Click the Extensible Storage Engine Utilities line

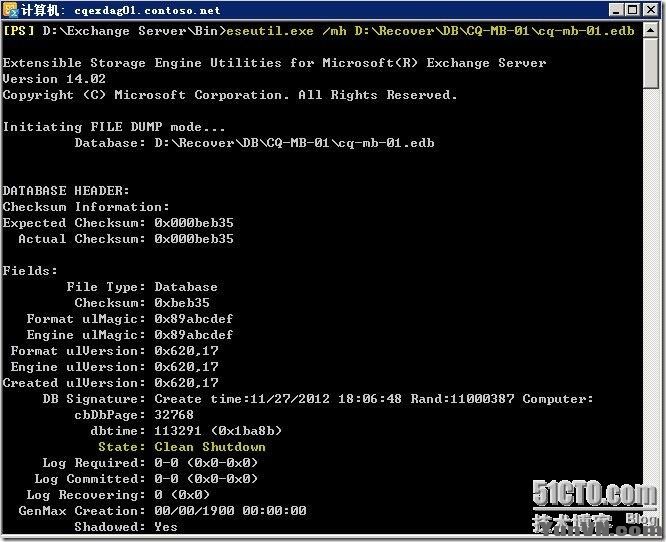[274, 63]
